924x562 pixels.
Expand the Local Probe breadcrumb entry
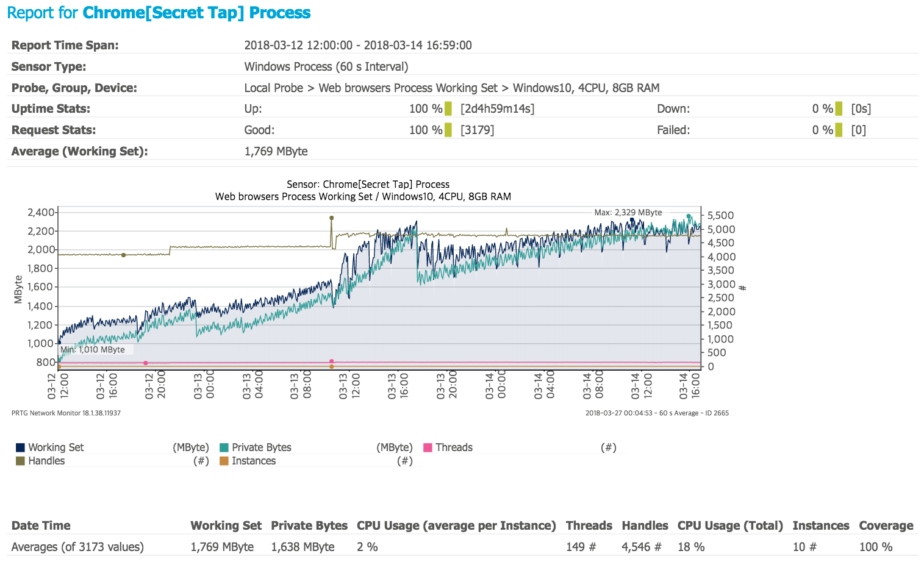[273, 87]
